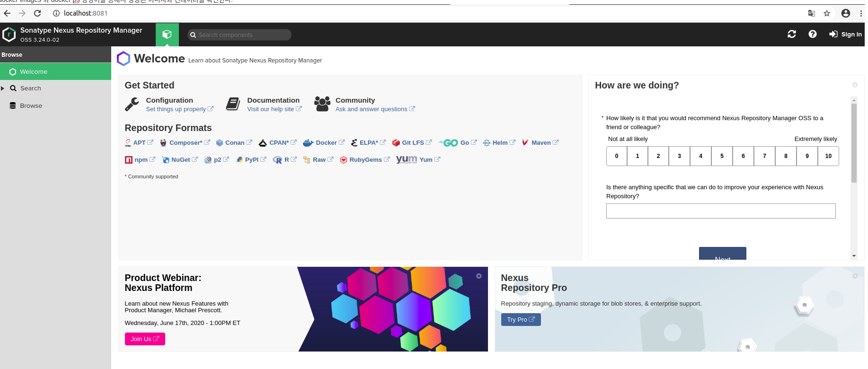Click the Community people icon
This screenshot has height=369, width=868.
click(322, 104)
